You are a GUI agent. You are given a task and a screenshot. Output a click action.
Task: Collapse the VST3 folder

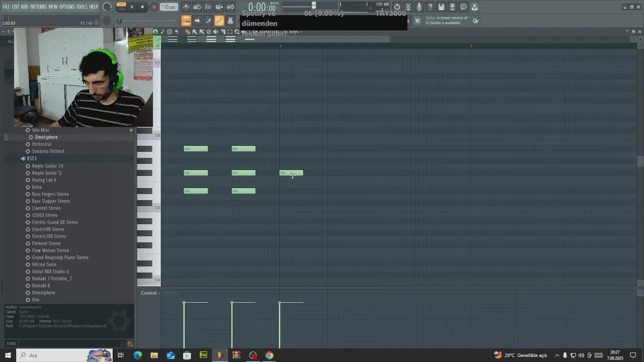click(x=31, y=158)
